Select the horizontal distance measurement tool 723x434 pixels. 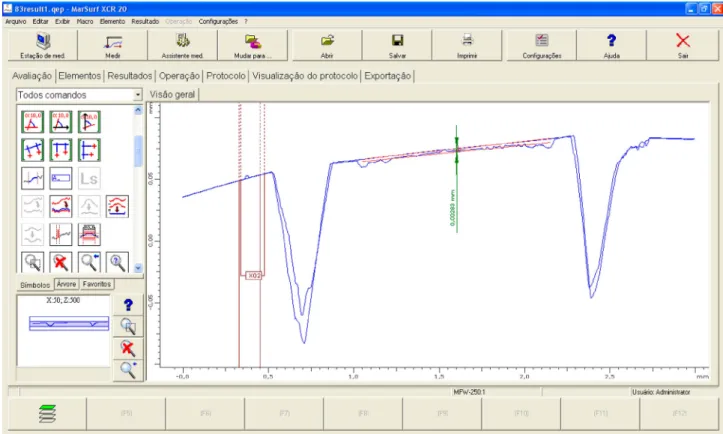click(61, 150)
